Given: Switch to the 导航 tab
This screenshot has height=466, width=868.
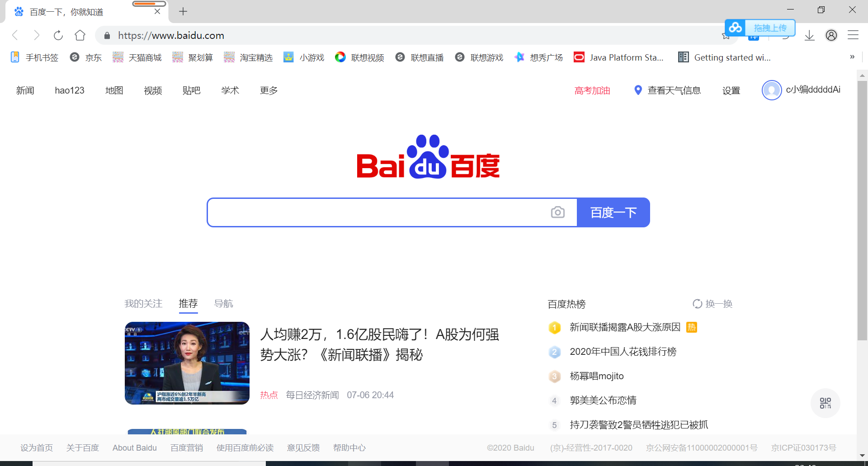Looking at the screenshot, I should [224, 304].
